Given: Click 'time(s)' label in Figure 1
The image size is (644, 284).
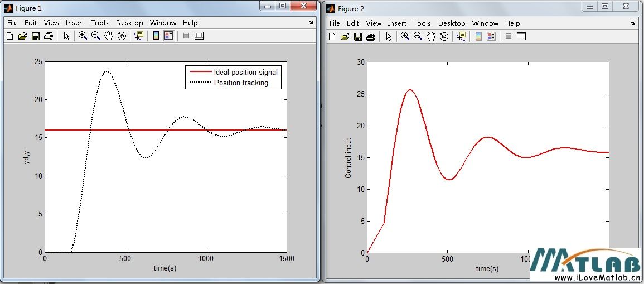Looking at the screenshot, I should click(165, 268).
